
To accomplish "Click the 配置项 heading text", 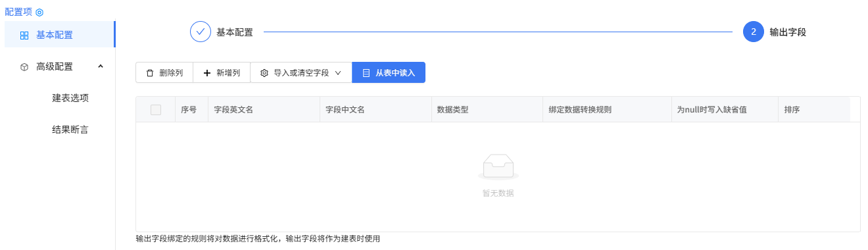I will [18, 12].
